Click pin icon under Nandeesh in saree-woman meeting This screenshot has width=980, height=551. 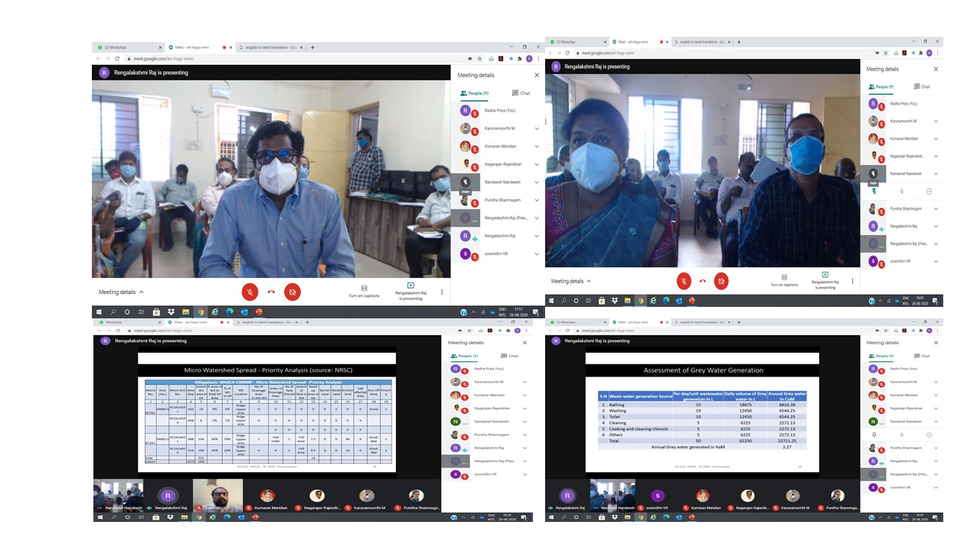(874, 191)
